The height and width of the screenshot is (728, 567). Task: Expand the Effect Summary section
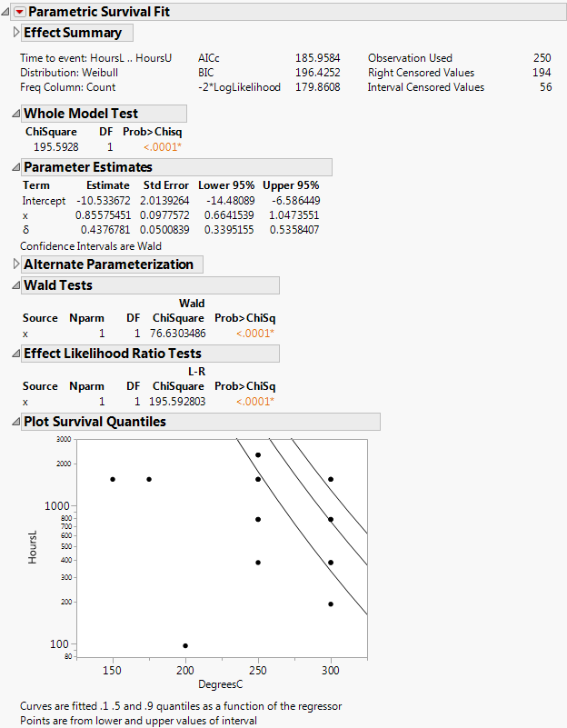click(15, 33)
